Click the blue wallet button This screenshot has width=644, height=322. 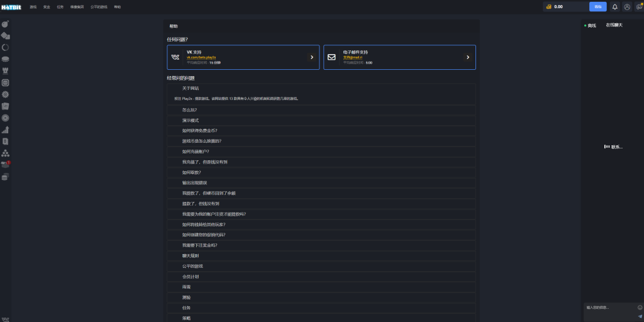[597, 6]
